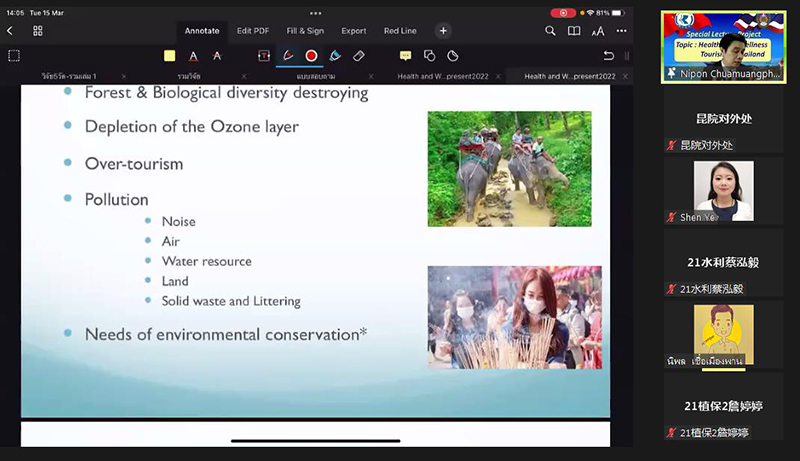The image size is (800, 461).
Task: Select the strikethrough text annotation tool
Action: point(217,56)
